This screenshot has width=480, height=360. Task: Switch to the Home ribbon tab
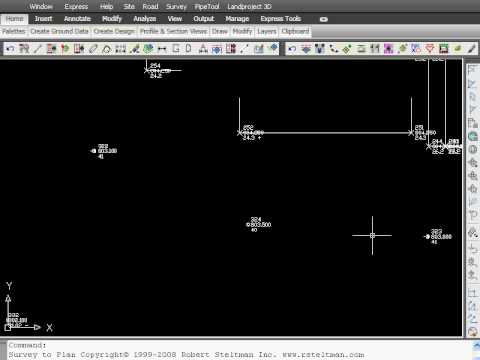point(15,19)
